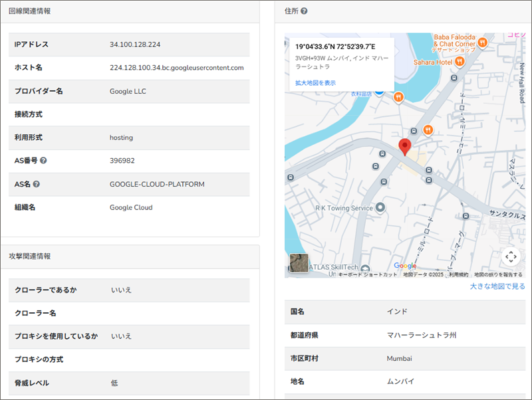Image resolution: width=532 pixels, height=400 pixels.
Task: Click 利用規約 link on map
Action: pyautogui.click(x=458, y=274)
